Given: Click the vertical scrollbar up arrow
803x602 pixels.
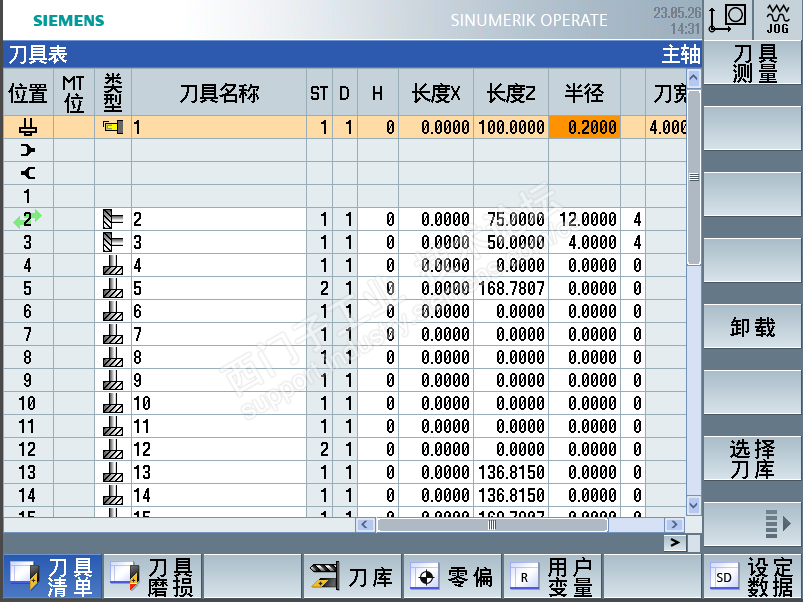Looking at the screenshot, I should (x=693, y=78).
